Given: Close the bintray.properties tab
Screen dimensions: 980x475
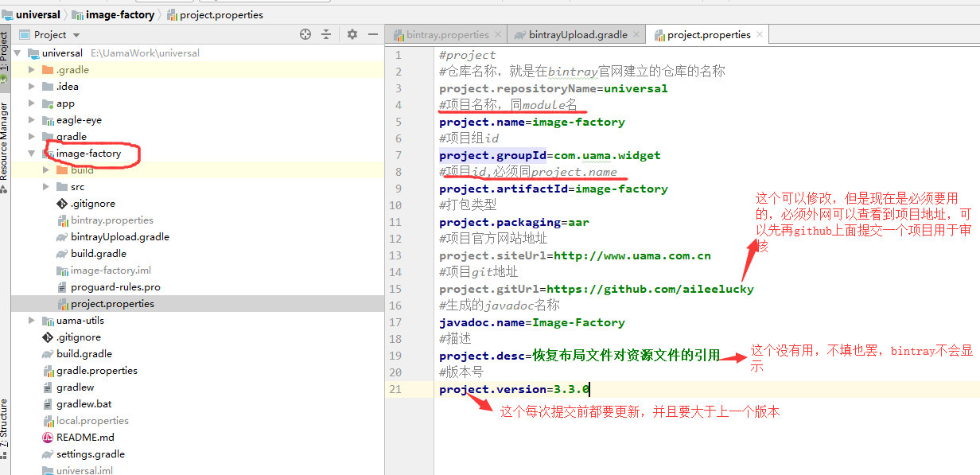Looking at the screenshot, I should point(498,34).
